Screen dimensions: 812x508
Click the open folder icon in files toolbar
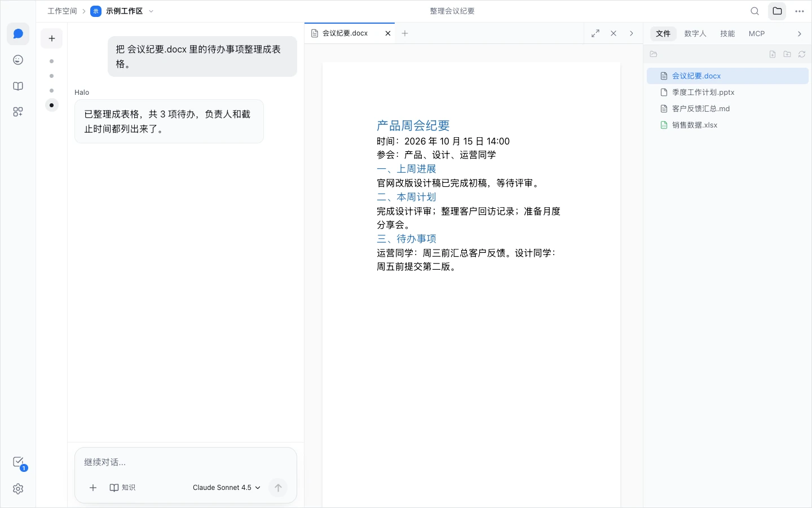[654, 54]
